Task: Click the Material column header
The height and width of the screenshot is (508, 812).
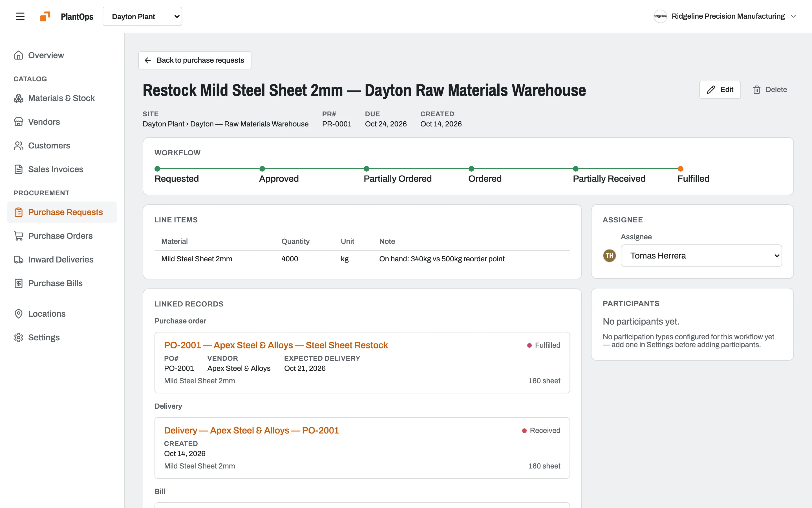Action: [x=174, y=241]
